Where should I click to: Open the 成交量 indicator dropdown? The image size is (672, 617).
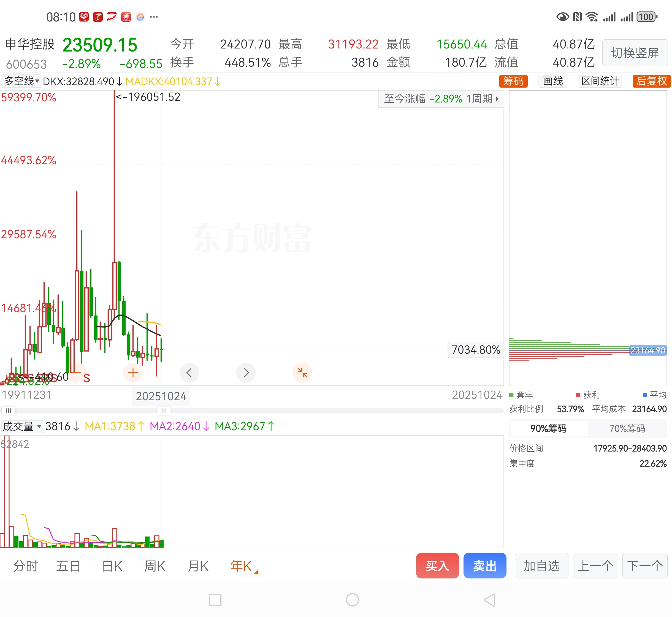coord(22,426)
